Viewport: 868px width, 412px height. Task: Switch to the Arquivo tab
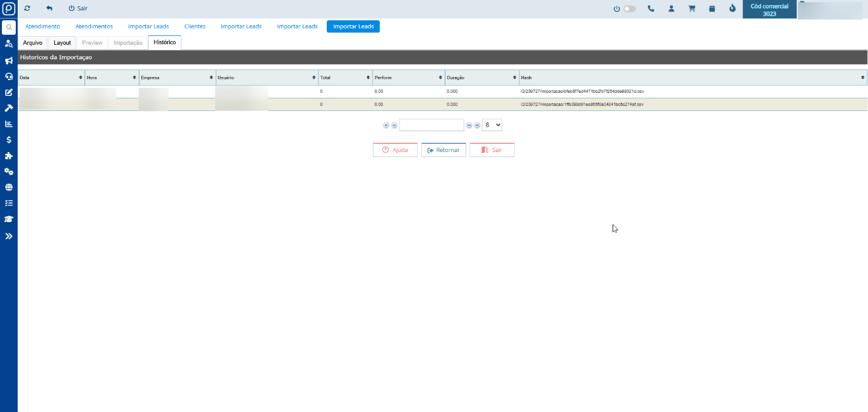(x=33, y=42)
